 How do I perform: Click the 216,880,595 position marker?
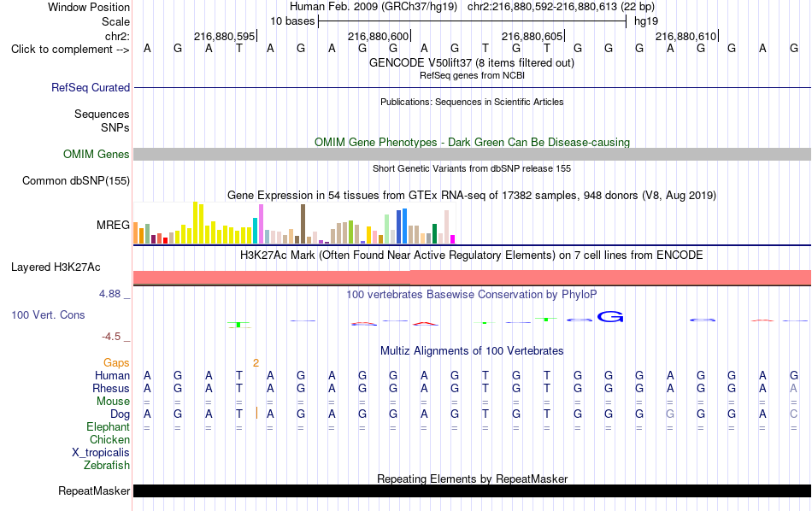pos(225,36)
